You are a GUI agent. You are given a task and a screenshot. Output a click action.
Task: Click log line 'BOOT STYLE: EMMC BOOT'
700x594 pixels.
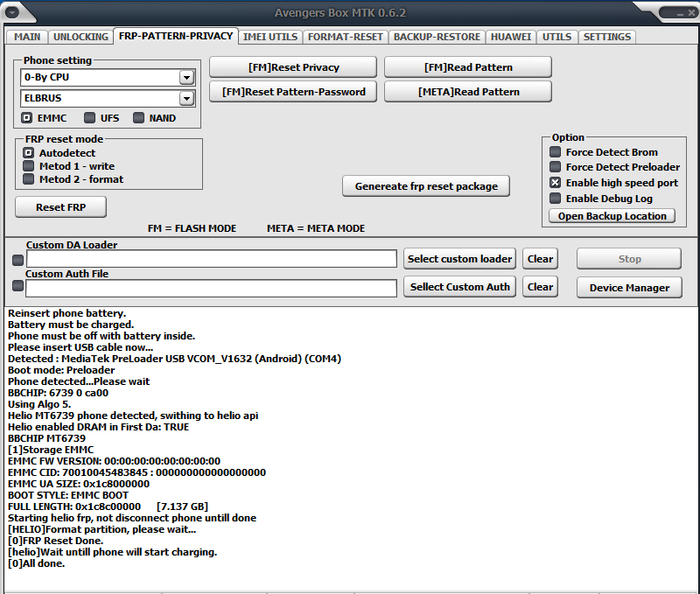click(68, 495)
